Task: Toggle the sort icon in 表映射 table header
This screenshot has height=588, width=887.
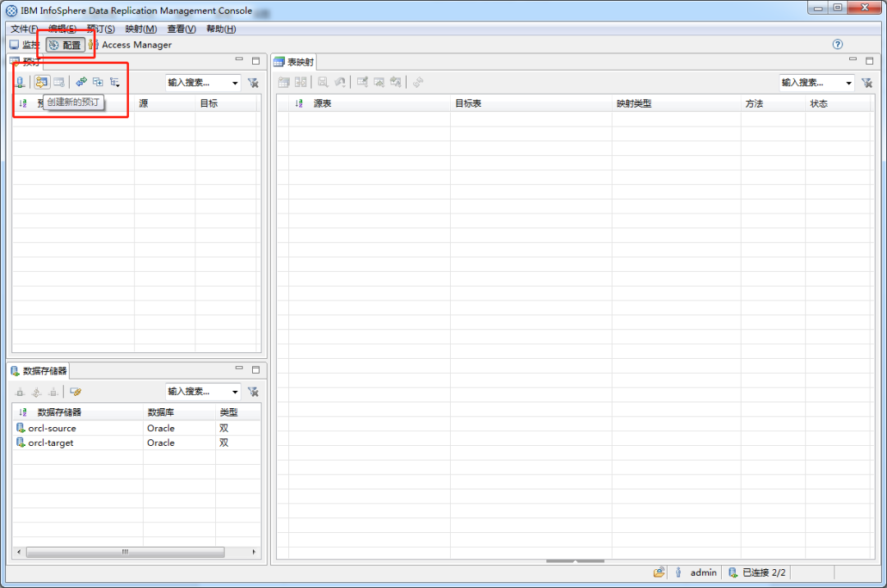Action: 299,103
